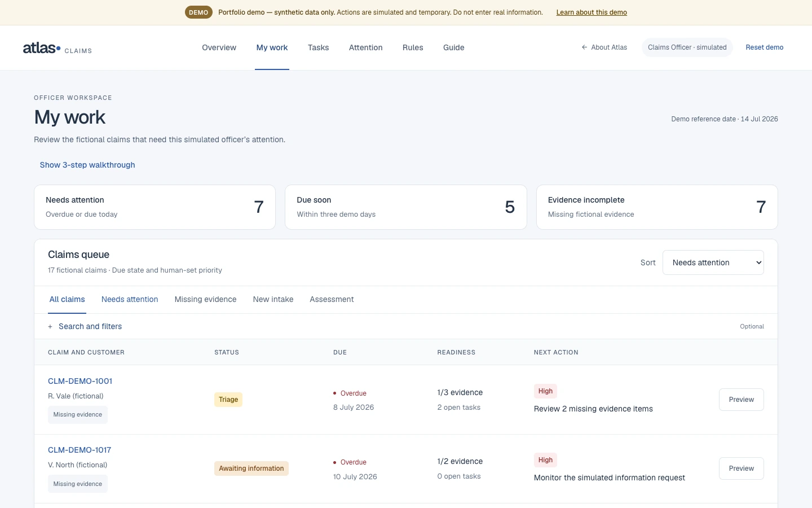Go to the Rules page

[x=413, y=47]
